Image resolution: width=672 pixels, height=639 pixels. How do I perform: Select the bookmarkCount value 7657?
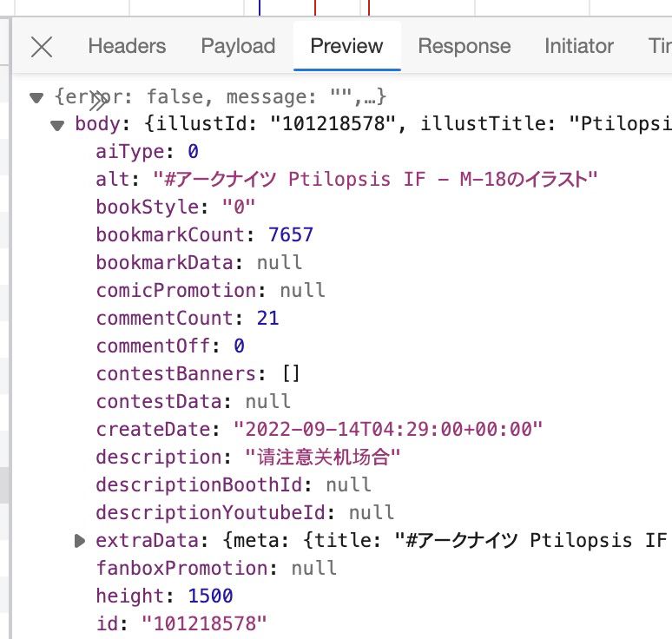point(291,235)
